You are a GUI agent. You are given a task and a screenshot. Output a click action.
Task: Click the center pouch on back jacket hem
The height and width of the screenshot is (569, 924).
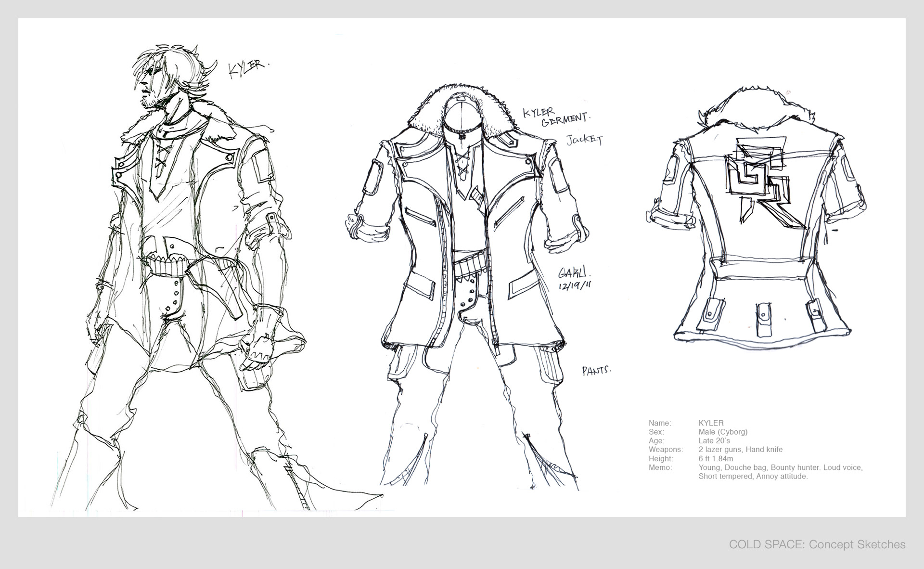point(763,319)
